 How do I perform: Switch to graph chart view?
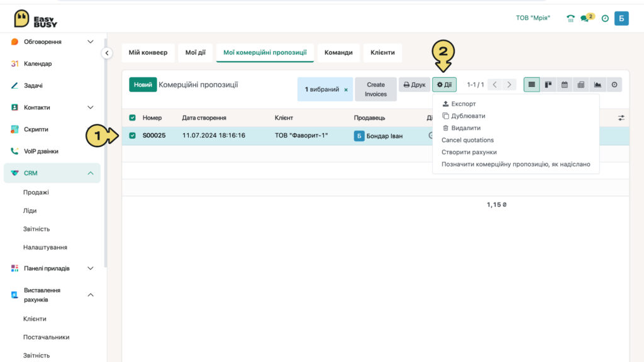click(x=597, y=85)
